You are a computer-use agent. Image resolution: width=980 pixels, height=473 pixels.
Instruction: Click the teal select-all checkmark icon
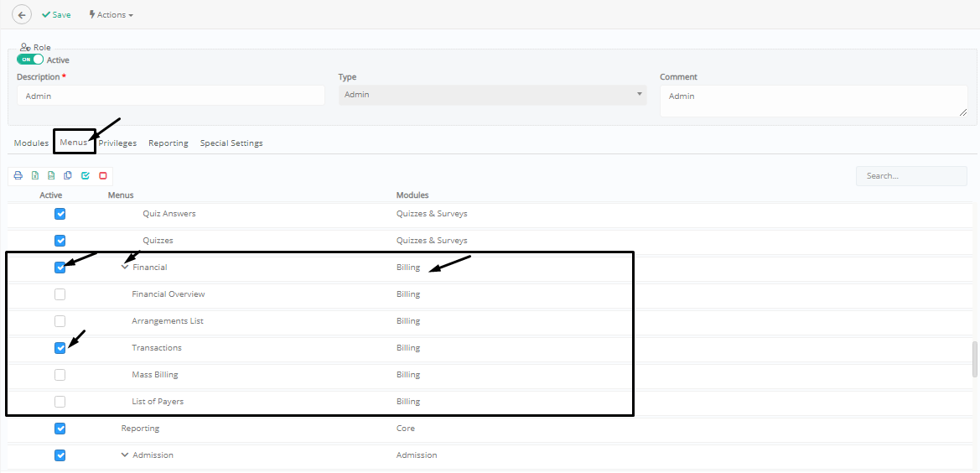pyautogui.click(x=86, y=175)
